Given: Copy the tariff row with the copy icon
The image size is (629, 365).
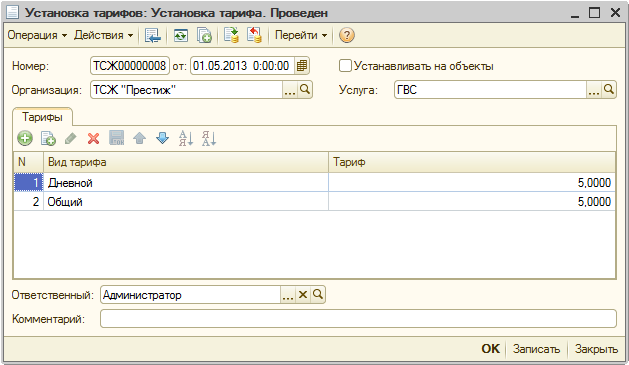Looking at the screenshot, I should pyautogui.click(x=48, y=138).
